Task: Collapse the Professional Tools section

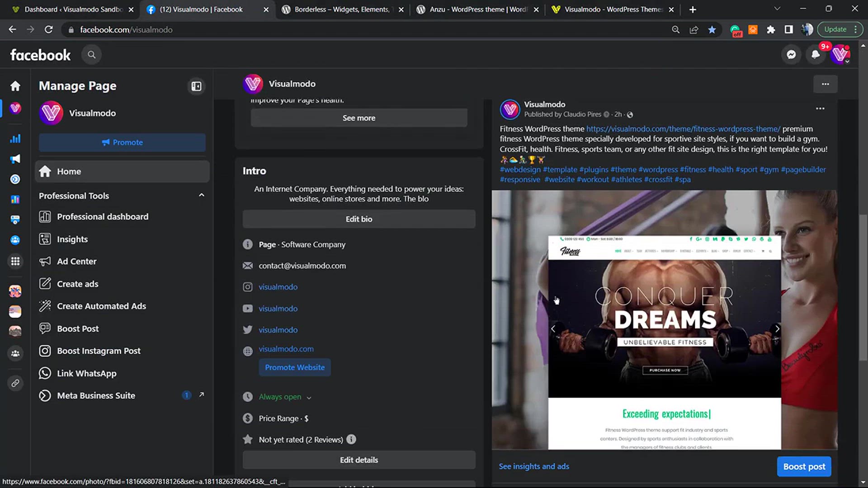Action: pos(202,195)
